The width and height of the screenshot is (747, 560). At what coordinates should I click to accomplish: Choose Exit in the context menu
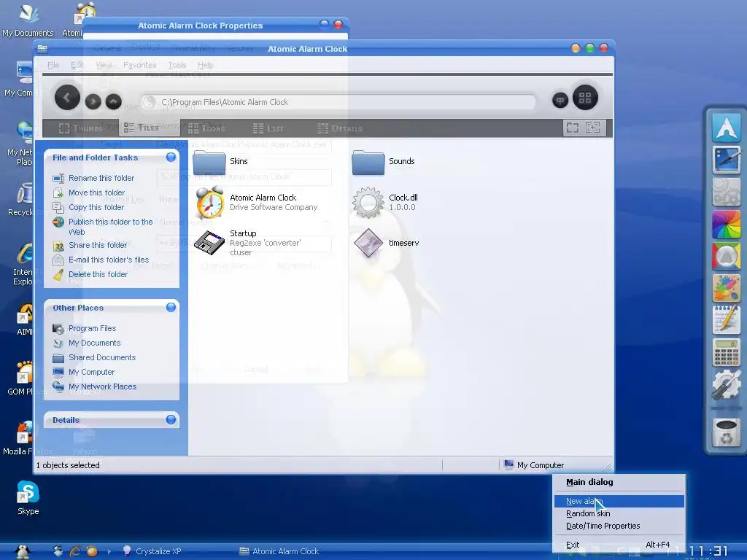point(619,545)
